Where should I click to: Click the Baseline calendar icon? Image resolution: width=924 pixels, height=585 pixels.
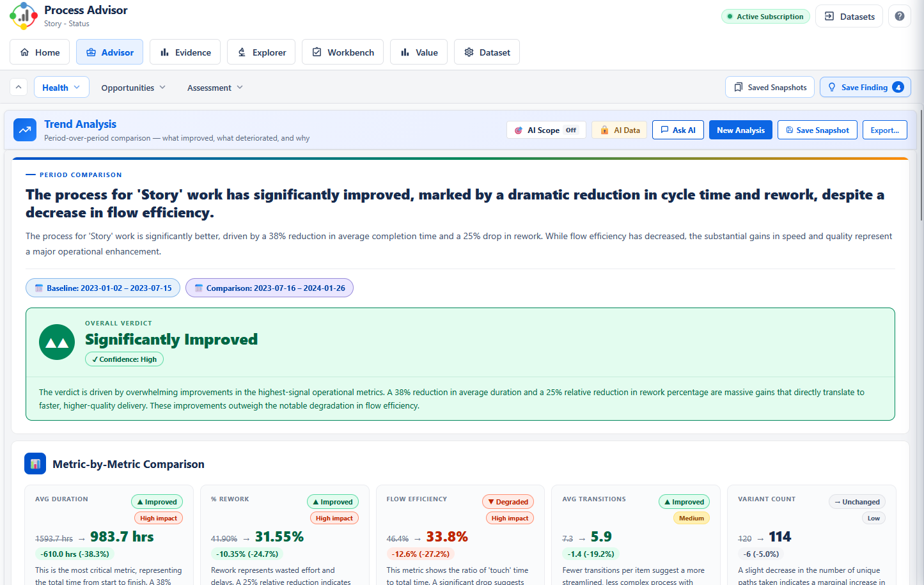(x=39, y=288)
